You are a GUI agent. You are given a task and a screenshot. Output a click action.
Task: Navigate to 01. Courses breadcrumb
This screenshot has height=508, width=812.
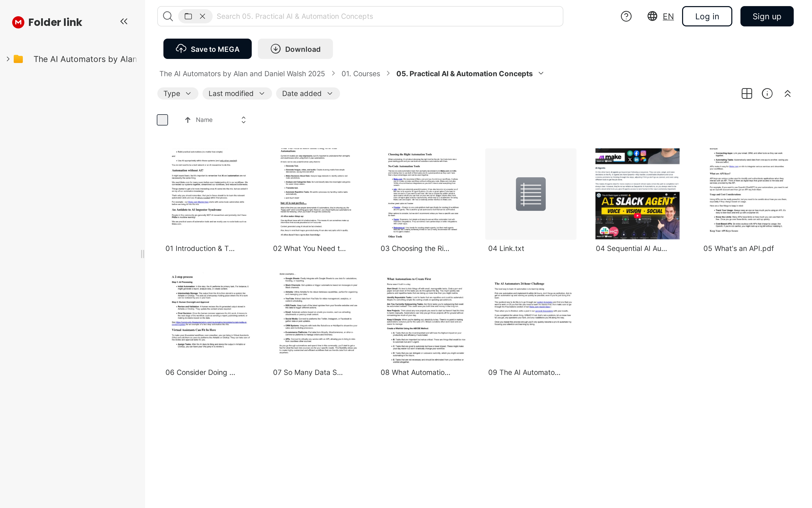(361, 74)
